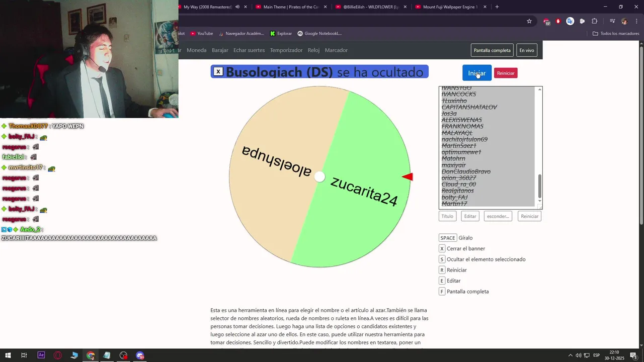Open Task View on the taskbar
The height and width of the screenshot is (362, 644).
[x=24, y=355]
